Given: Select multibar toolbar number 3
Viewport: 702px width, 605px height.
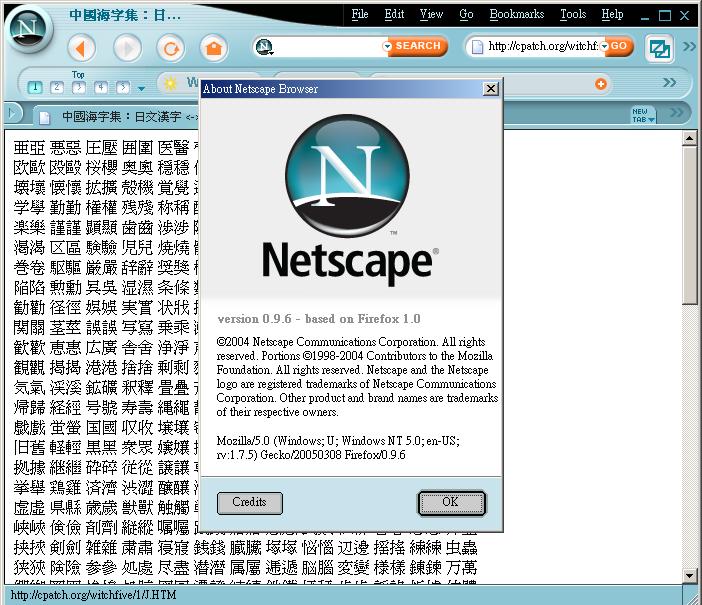Looking at the screenshot, I should pyautogui.click(x=79, y=87).
